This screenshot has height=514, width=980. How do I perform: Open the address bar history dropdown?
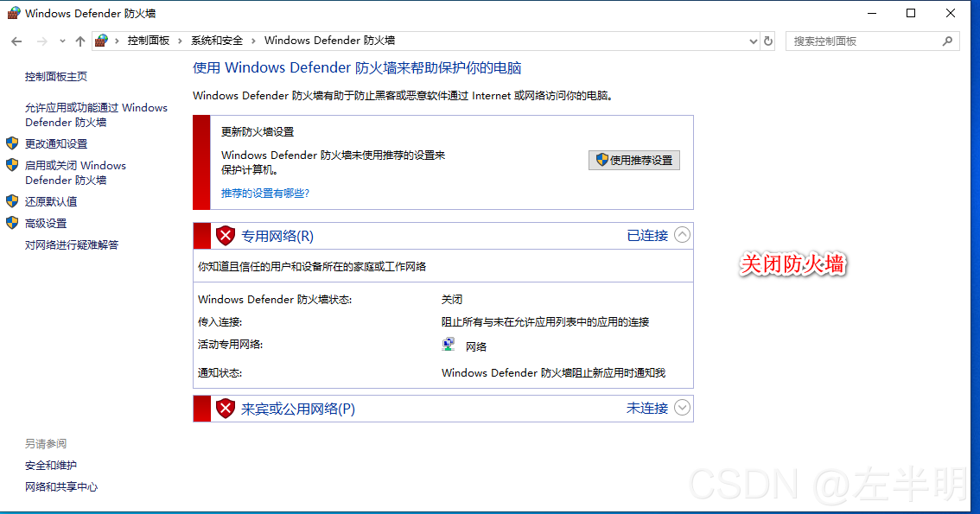753,41
